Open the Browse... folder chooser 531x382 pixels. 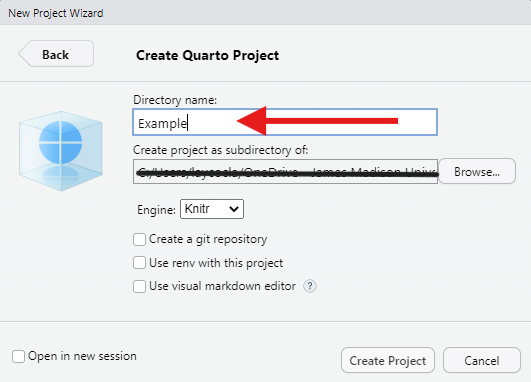click(477, 171)
